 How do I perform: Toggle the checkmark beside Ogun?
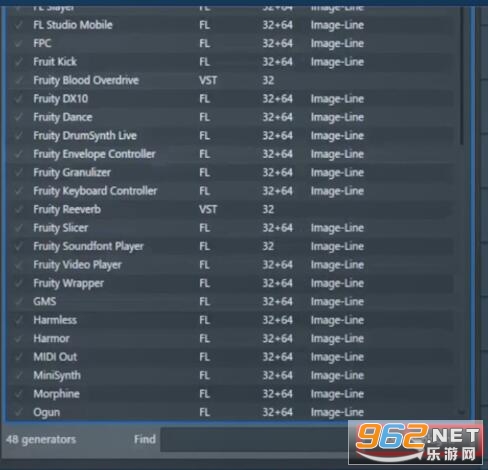click(19, 412)
